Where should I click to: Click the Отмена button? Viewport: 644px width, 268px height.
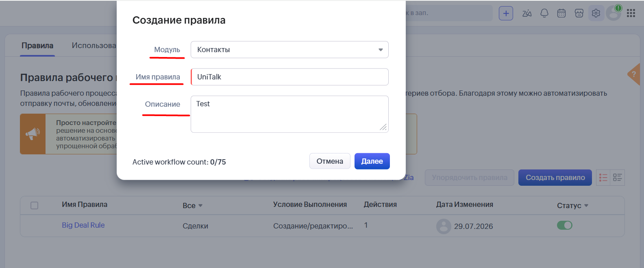(x=330, y=161)
